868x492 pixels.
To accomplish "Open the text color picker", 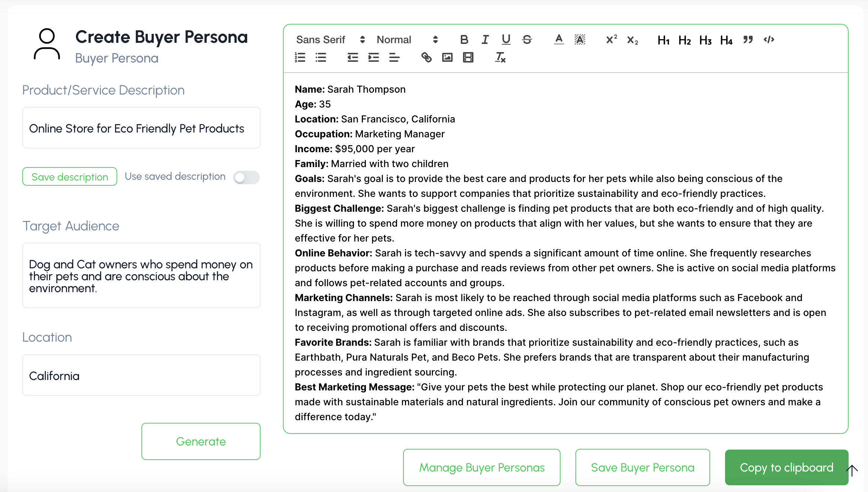I will click(x=559, y=39).
